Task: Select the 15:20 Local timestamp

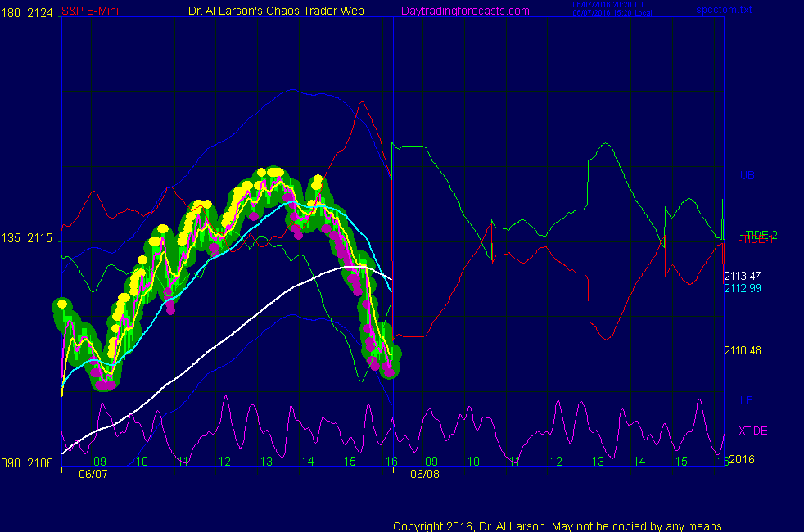Action: (612, 13)
